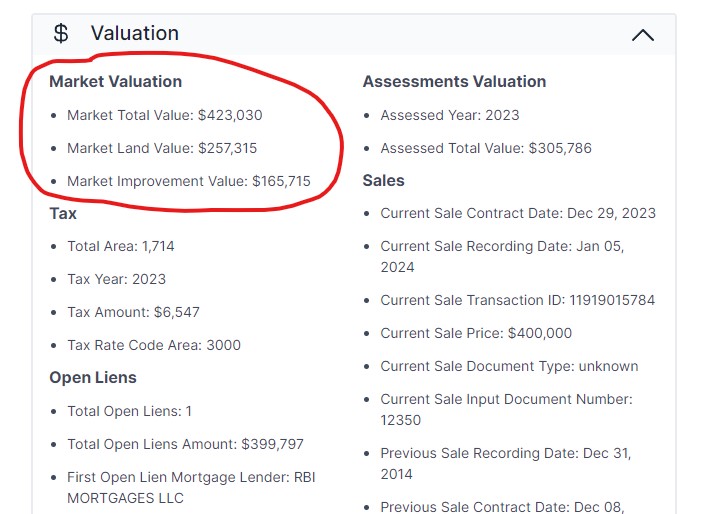
Task: Click the RBI MORTGAGES LLC lender text
Action: [x=125, y=497]
